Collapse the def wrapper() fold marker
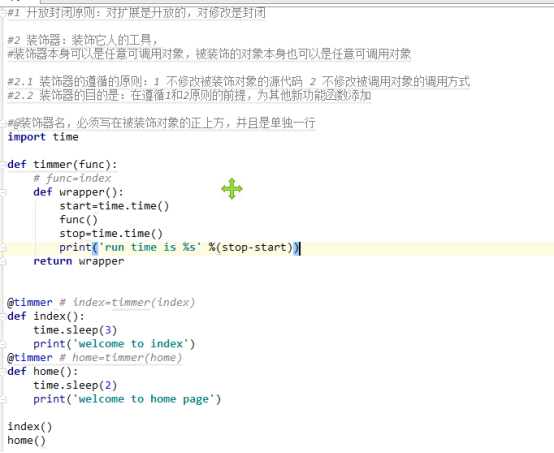The image size is (554, 453). pos(3,192)
